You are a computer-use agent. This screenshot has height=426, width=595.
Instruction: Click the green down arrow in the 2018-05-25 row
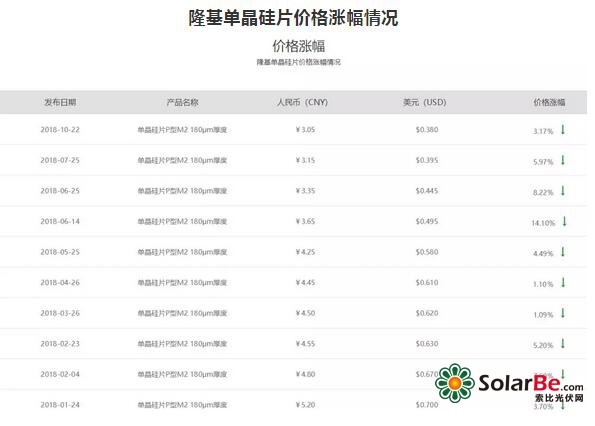tap(563, 252)
